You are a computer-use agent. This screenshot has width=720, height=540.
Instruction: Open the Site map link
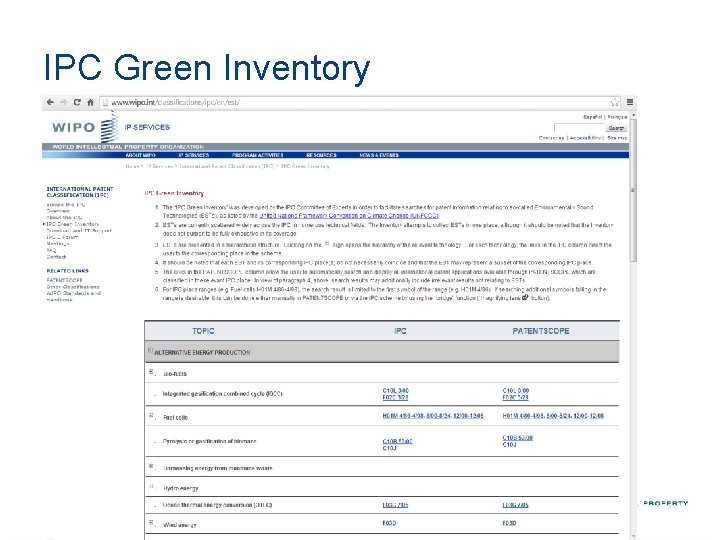coord(617,138)
